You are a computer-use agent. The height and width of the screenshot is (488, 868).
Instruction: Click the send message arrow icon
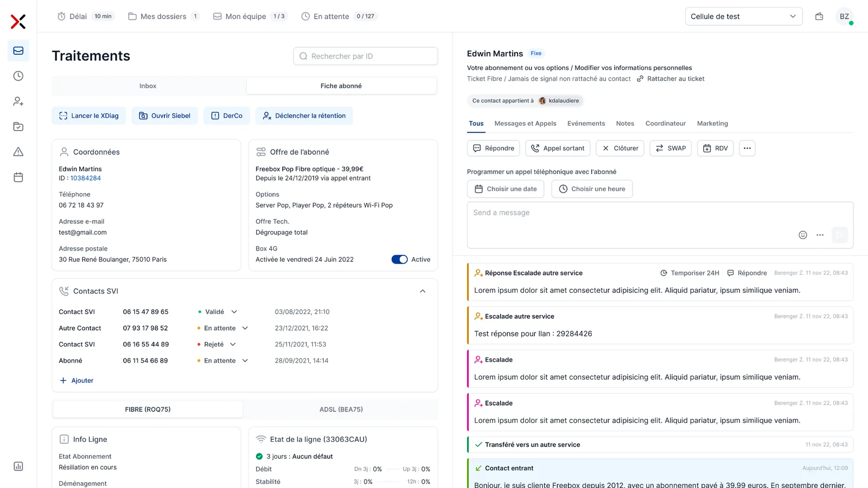coord(840,235)
